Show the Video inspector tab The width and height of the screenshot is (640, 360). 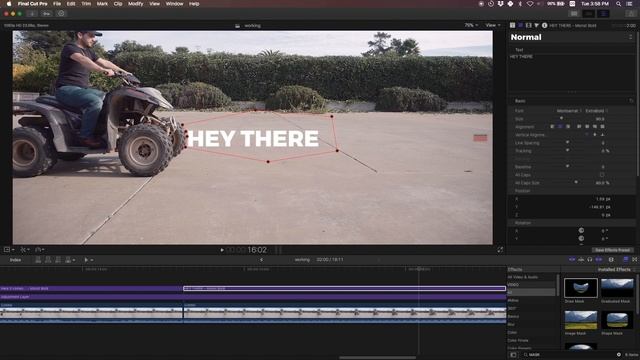click(x=529, y=25)
